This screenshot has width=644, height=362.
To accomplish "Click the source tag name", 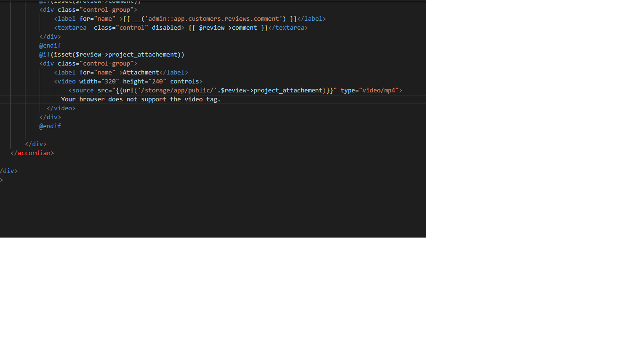I will point(83,90).
